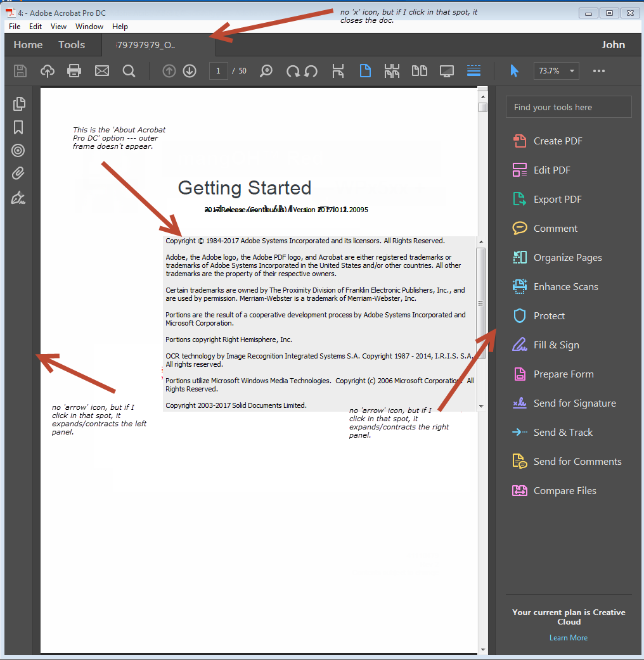
Task: Enable two-page view icon
Action: point(419,71)
